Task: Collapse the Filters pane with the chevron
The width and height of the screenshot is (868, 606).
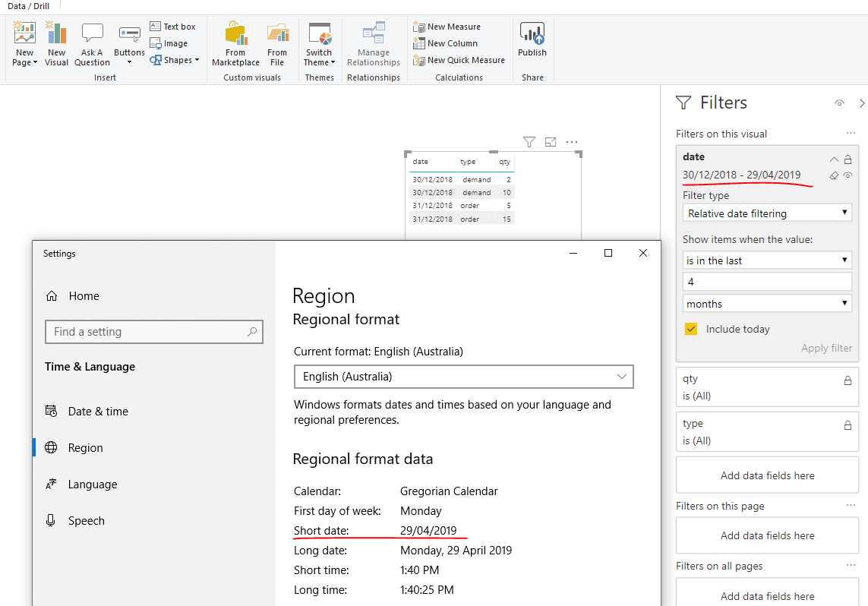Action: click(862, 103)
